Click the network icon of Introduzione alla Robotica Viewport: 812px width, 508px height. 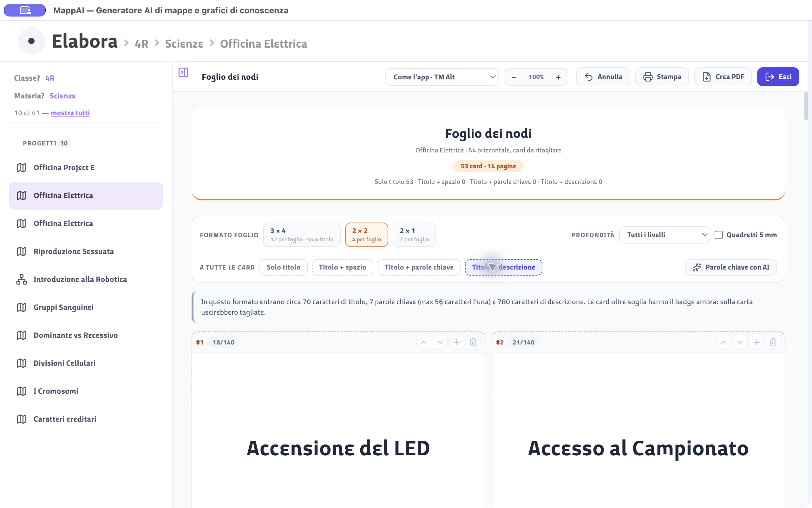[22, 279]
